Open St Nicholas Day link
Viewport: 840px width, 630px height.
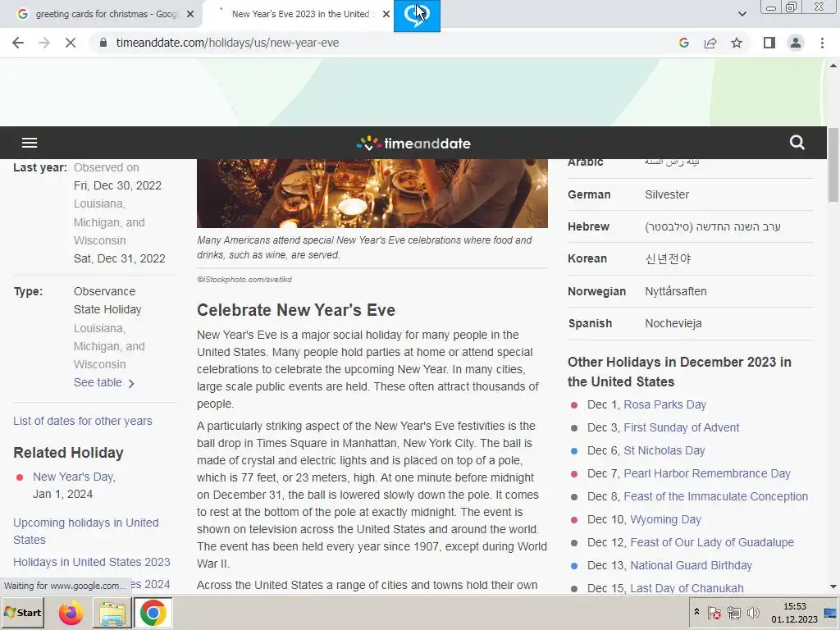click(x=664, y=450)
